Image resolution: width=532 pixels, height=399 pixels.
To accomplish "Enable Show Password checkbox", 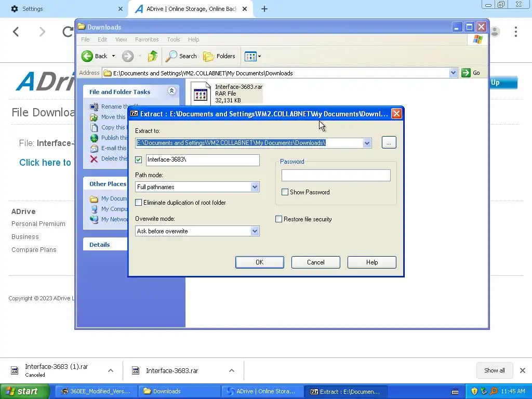I will tap(285, 192).
